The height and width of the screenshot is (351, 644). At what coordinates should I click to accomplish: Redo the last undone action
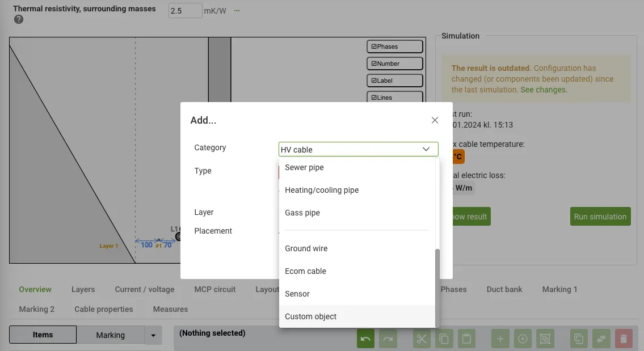coord(388,338)
